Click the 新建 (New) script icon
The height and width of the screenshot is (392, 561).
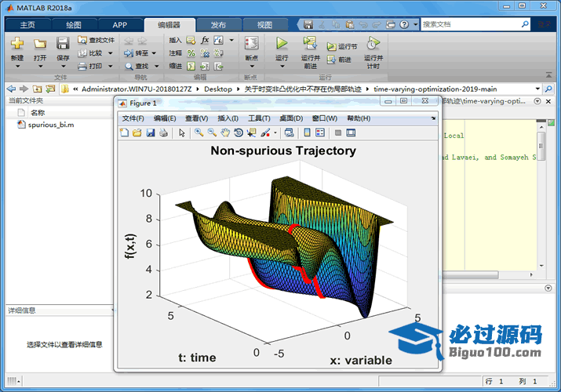17,44
